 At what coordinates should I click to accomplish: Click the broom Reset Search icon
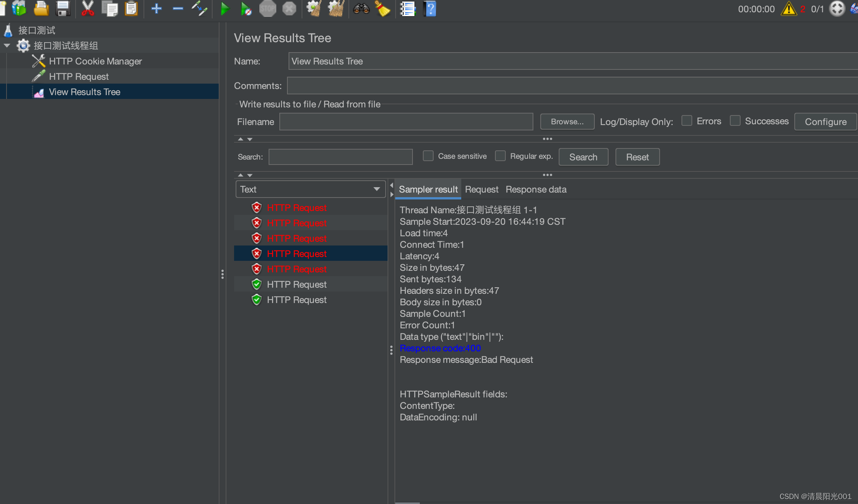[382, 8]
